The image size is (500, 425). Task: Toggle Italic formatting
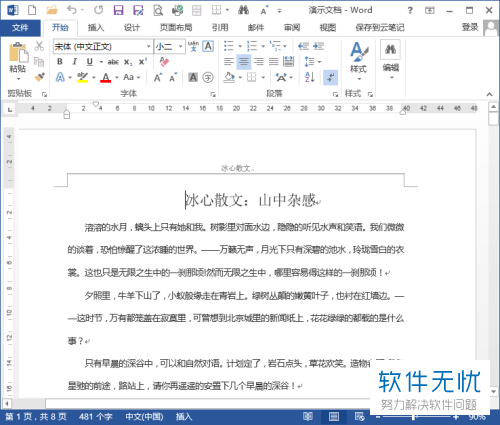[x=75, y=62]
